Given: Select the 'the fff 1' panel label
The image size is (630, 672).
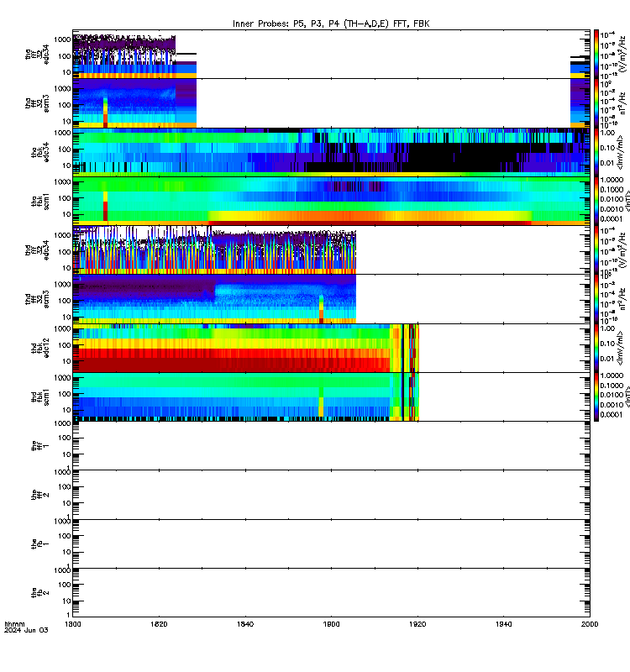Looking at the screenshot, I should (x=40, y=446).
